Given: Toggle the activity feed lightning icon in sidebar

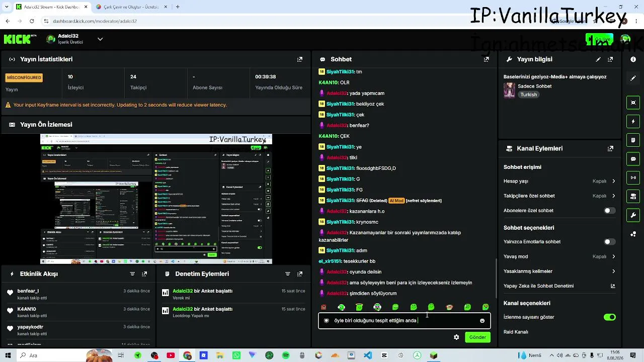Looking at the screenshot, I should pos(633,121).
